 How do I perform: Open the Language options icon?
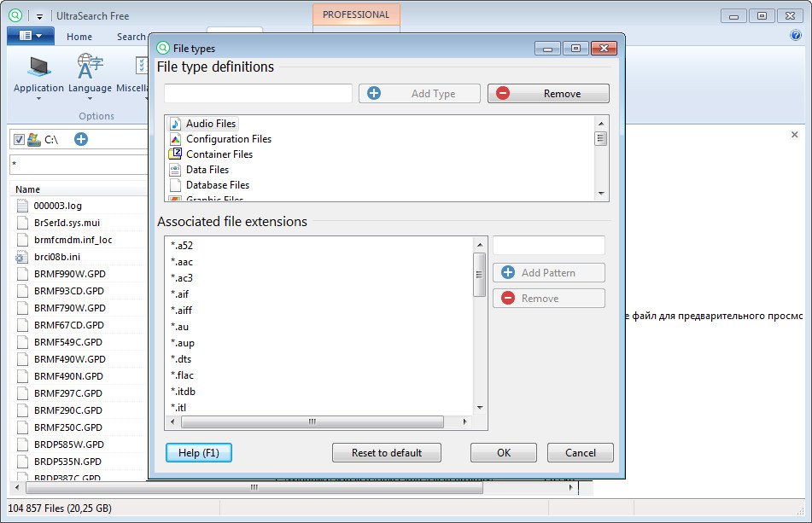91,67
